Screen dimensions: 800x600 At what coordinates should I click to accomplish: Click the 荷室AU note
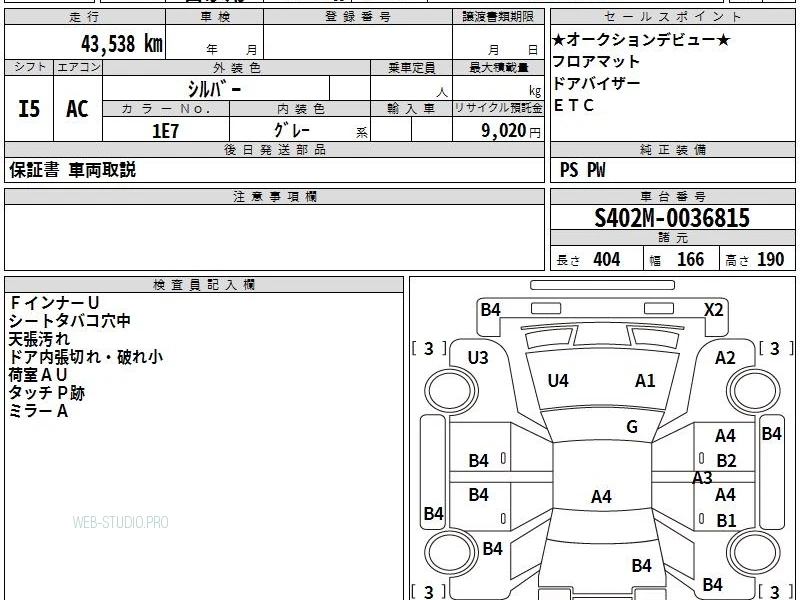coord(38,374)
